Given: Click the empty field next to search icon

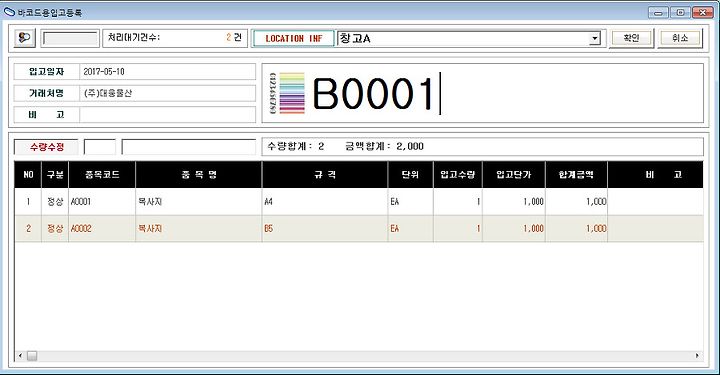Looking at the screenshot, I should tap(70, 39).
